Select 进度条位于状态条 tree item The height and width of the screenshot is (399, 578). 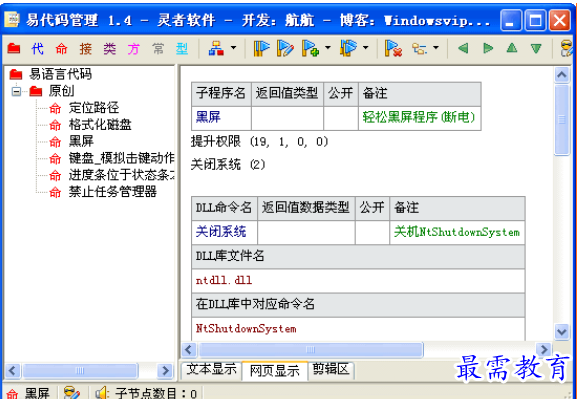point(121,174)
